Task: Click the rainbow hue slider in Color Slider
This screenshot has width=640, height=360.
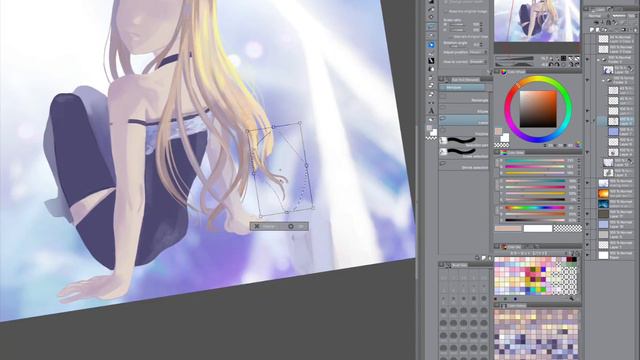Action: click(x=535, y=208)
